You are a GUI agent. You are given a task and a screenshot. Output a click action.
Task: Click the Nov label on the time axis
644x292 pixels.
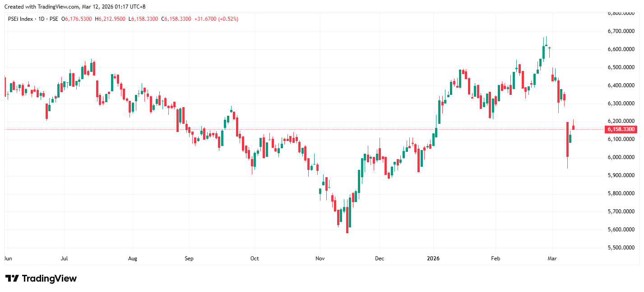(x=320, y=259)
